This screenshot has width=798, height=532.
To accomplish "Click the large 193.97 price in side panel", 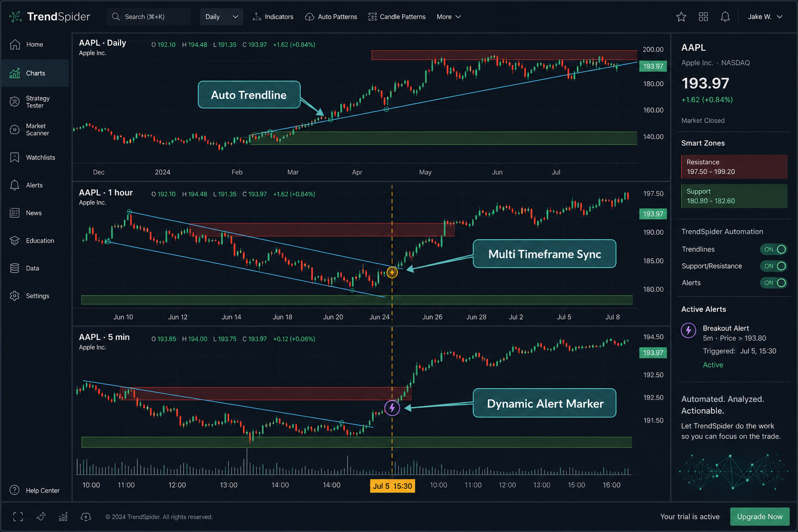I will click(706, 83).
